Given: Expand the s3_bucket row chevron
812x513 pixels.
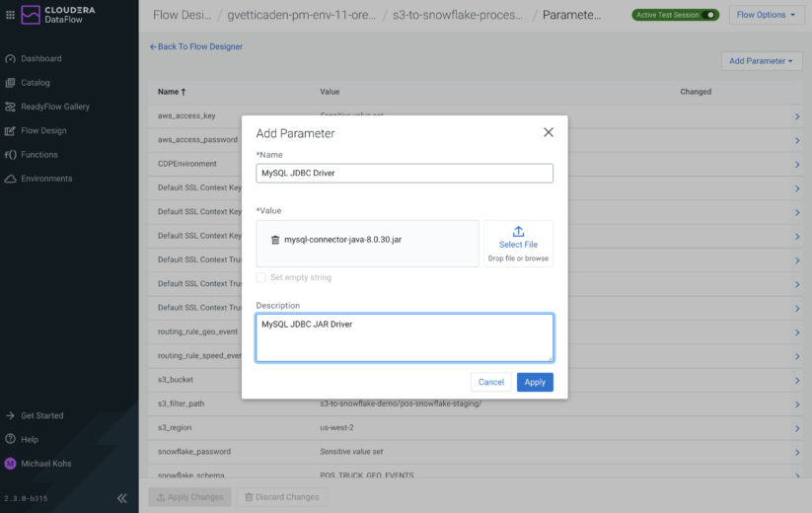Looking at the screenshot, I should 797,381.
